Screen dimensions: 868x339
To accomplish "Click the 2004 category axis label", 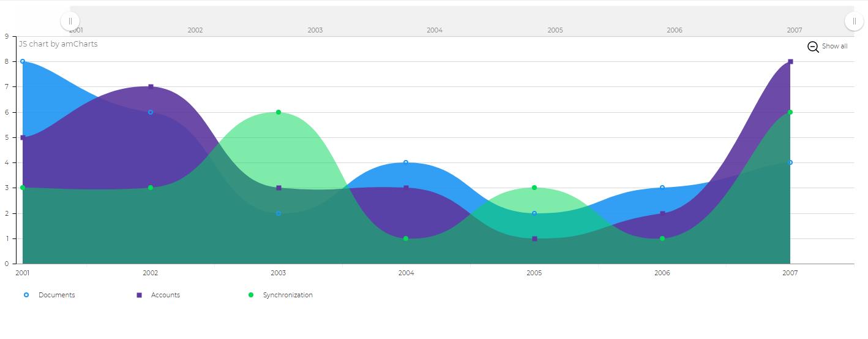I will (406, 273).
